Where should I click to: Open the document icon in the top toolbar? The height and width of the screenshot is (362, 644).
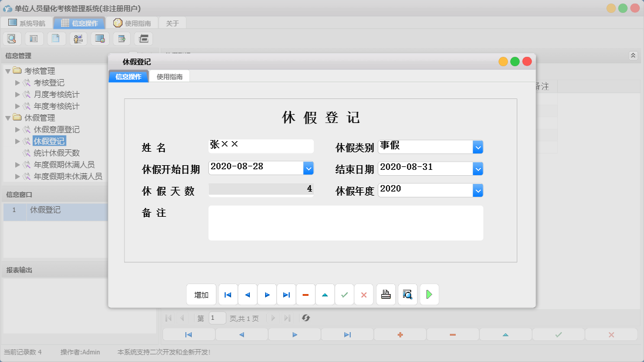[x=56, y=38]
